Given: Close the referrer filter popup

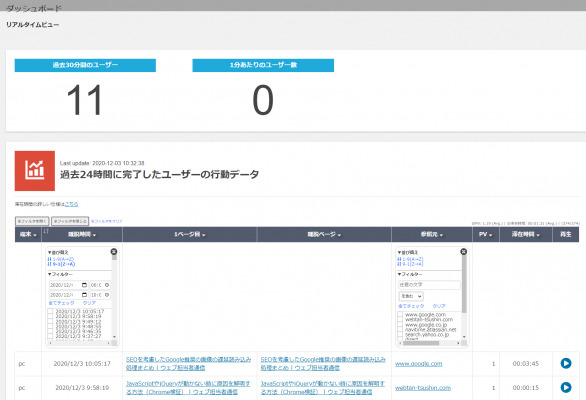Looking at the screenshot, I should [x=463, y=252].
